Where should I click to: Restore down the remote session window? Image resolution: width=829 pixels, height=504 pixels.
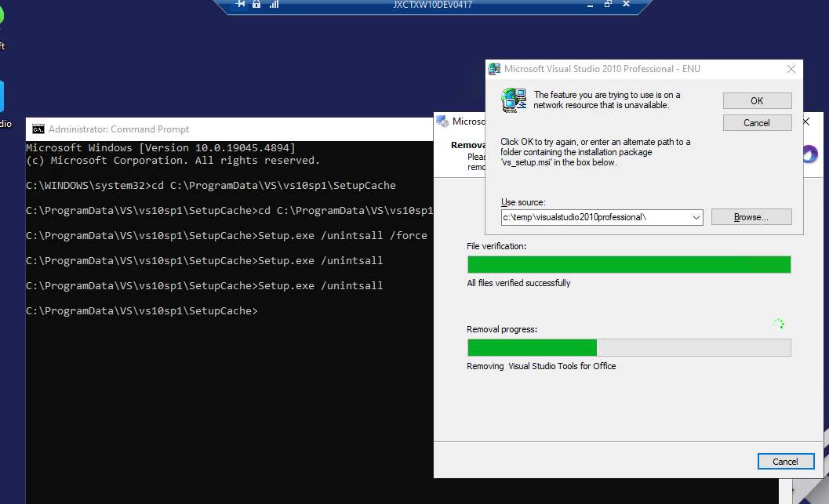[x=608, y=4]
